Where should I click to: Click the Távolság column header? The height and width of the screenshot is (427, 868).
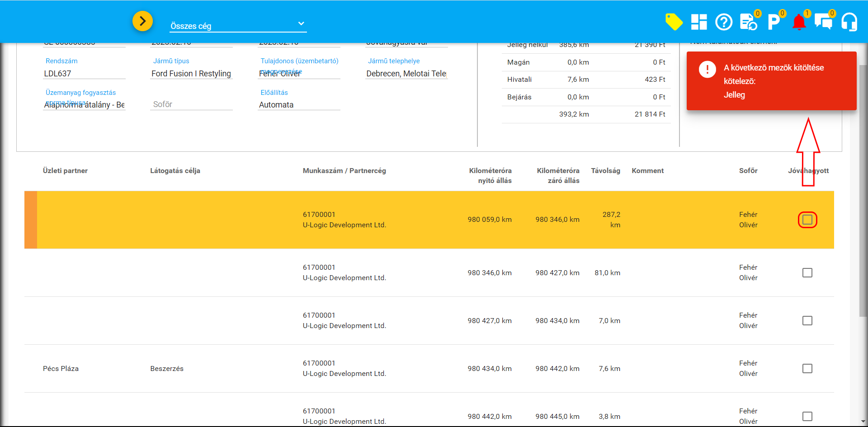pos(605,171)
